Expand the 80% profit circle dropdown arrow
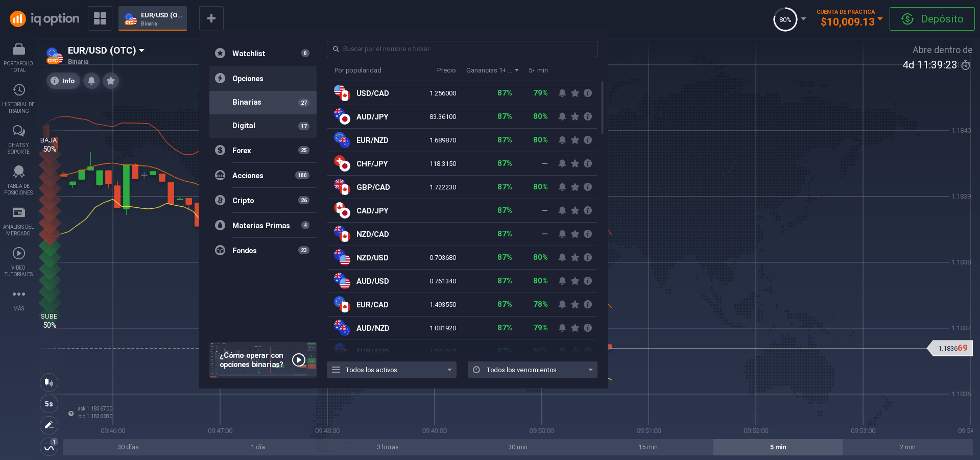The image size is (980, 460). [803, 19]
